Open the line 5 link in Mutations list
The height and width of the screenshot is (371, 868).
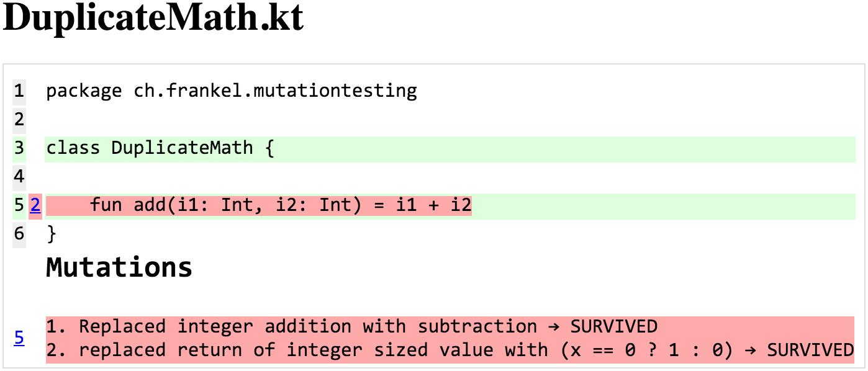coord(19,338)
